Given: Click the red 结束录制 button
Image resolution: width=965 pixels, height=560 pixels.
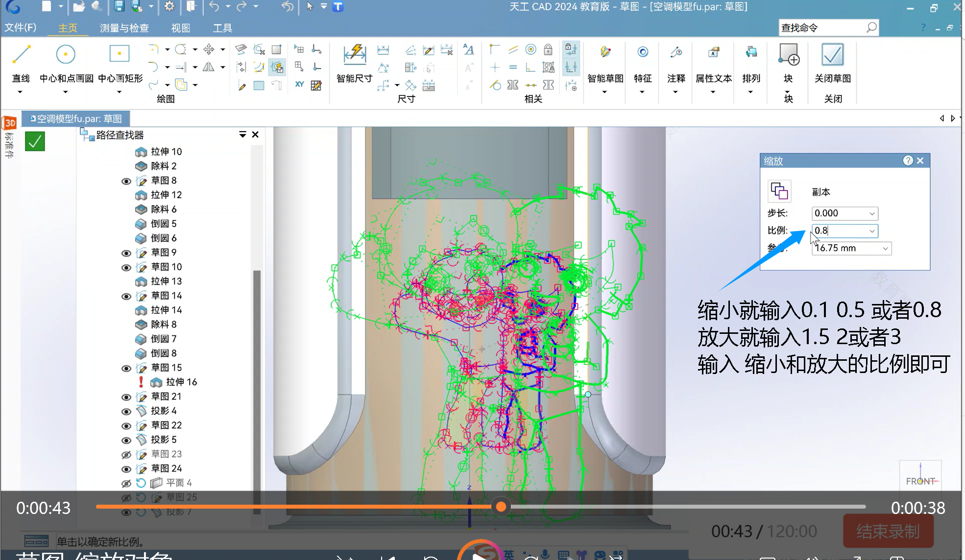Looking at the screenshot, I should point(888,531).
